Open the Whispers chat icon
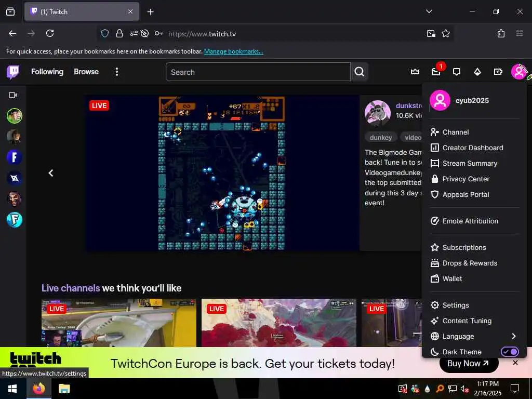Screen dimensions: 532x399 pos(457,72)
